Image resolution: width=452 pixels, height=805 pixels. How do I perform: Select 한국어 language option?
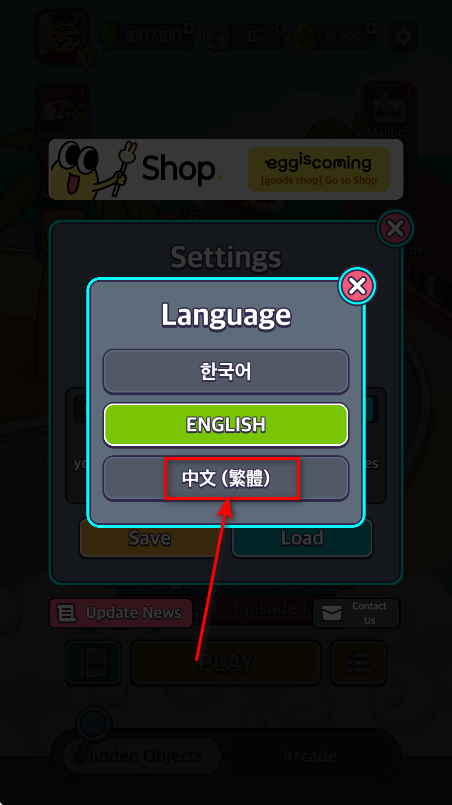[226, 372]
